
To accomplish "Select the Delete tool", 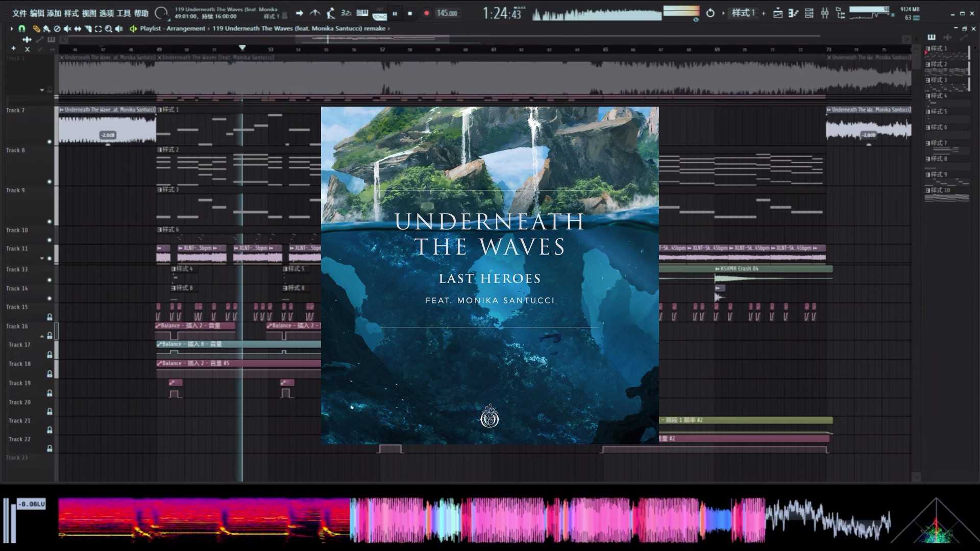I will tap(57, 29).
